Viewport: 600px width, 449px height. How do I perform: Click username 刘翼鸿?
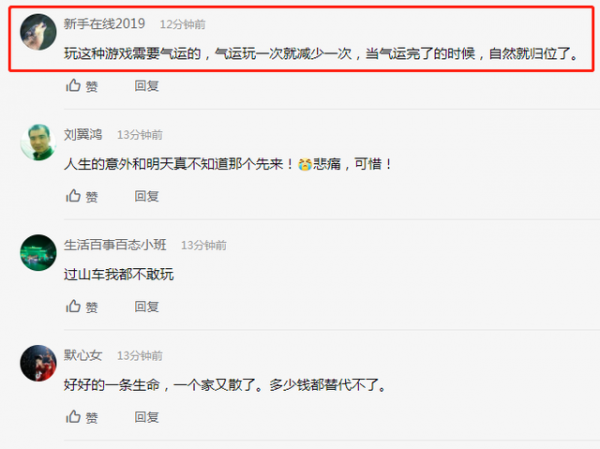(83, 134)
